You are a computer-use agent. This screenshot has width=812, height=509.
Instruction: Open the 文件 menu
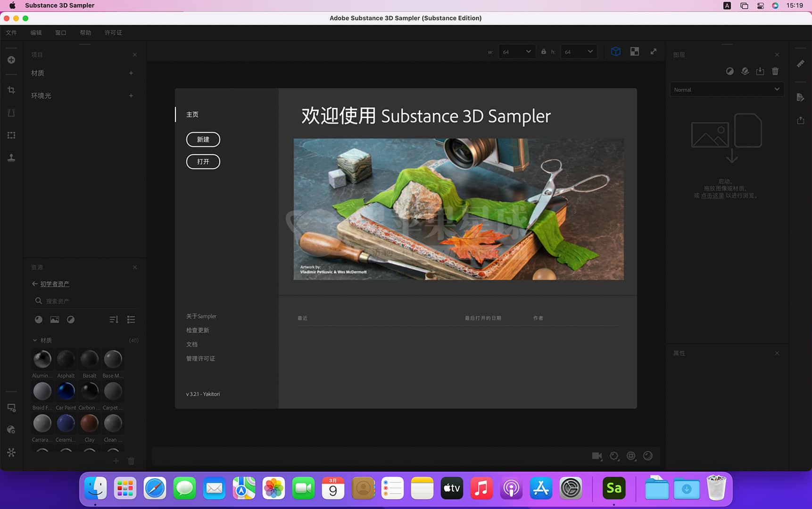point(12,33)
